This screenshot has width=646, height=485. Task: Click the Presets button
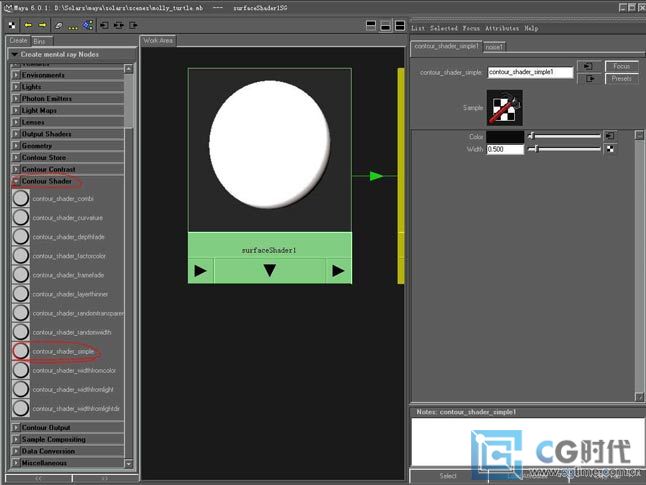click(x=621, y=78)
